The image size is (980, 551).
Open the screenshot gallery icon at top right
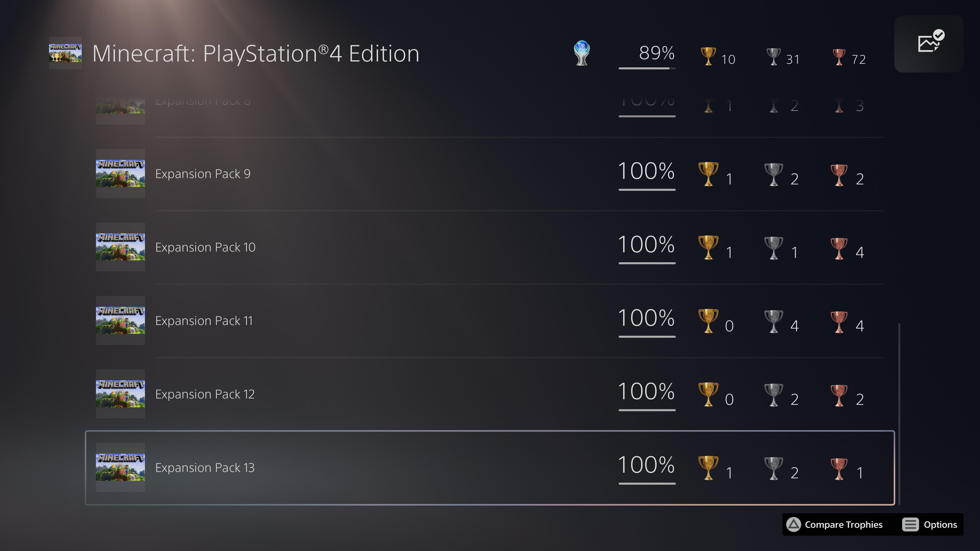929,43
